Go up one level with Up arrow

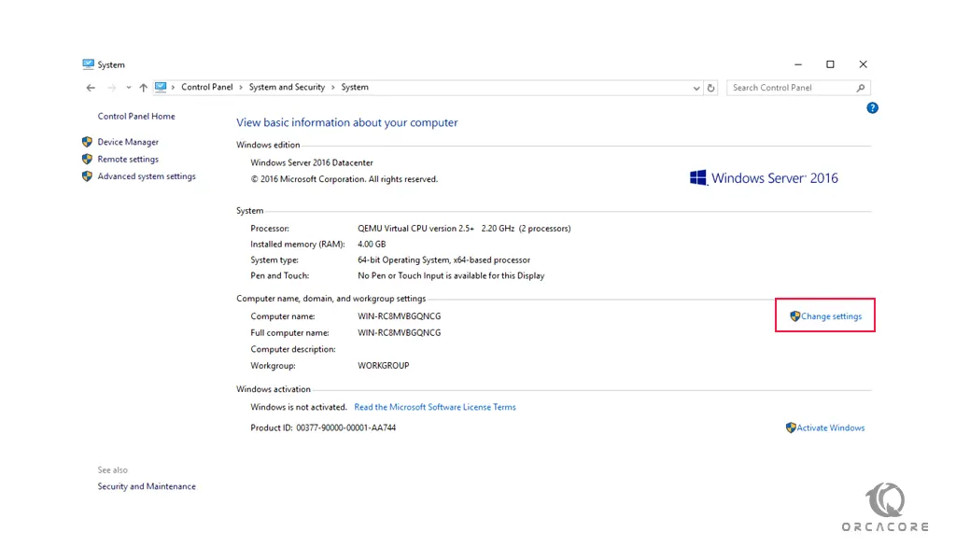143,88
